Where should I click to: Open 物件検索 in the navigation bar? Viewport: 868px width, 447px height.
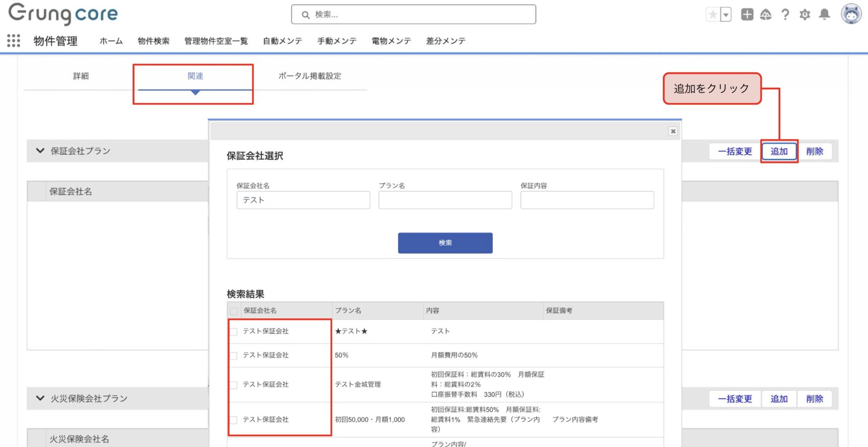pos(154,41)
